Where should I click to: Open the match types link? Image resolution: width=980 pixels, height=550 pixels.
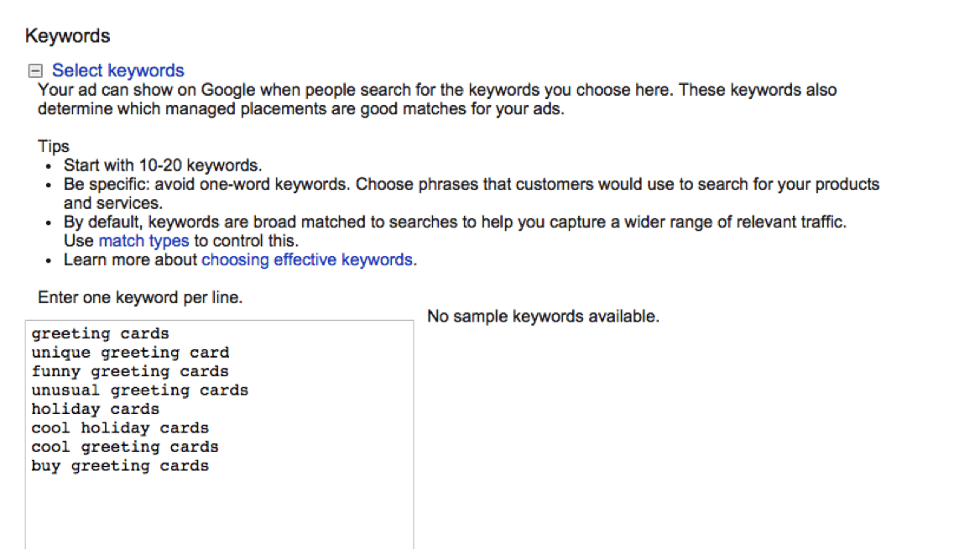tap(143, 241)
